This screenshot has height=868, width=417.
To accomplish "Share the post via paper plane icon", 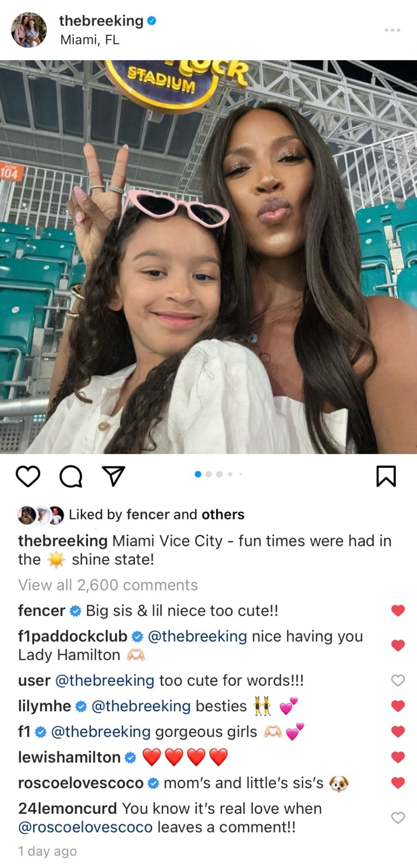I will pos(113,476).
